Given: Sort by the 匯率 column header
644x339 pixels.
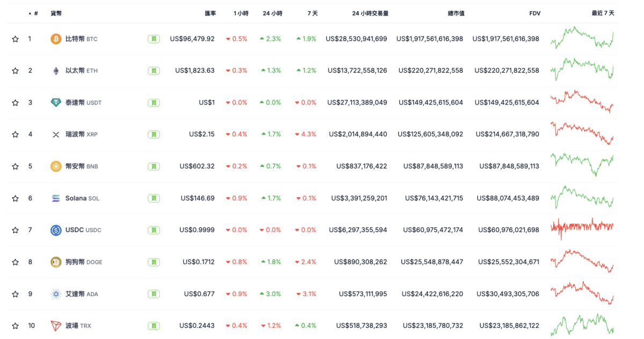Looking at the screenshot, I should coord(210,13).
